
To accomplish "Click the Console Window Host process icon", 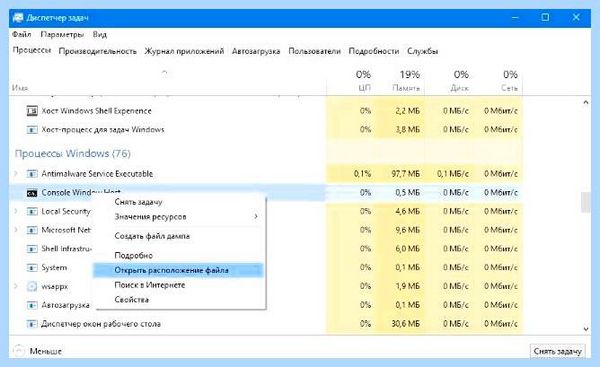I will pyautogui.click(x=32, y=193).
